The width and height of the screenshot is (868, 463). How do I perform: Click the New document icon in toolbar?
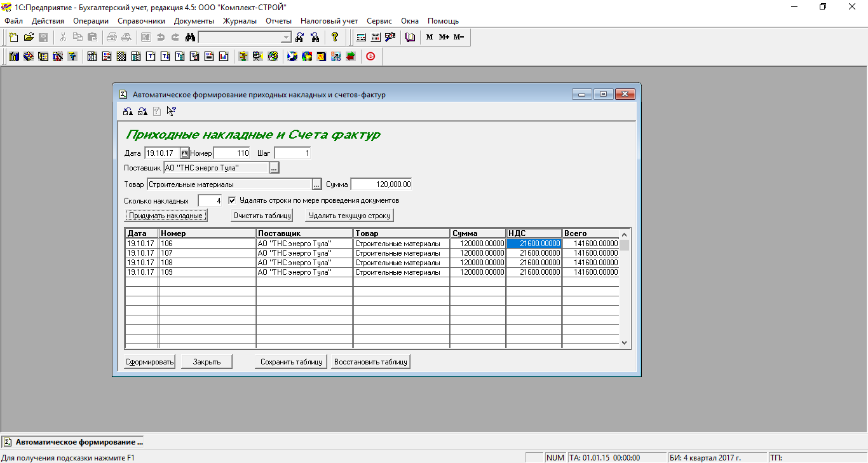click(x=13, y=37)
